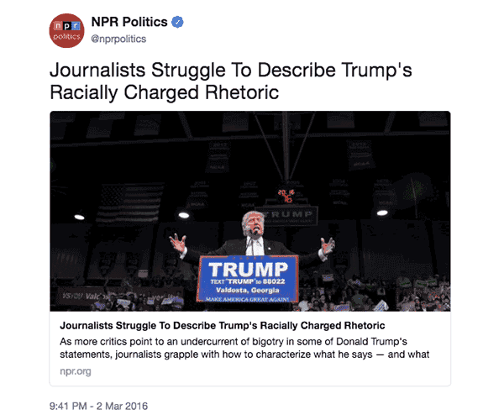Image resolution: width=504 pixels, height=420 pixels.
Task: Select the tweet headline text about journalists
Action: coord(230,81)
